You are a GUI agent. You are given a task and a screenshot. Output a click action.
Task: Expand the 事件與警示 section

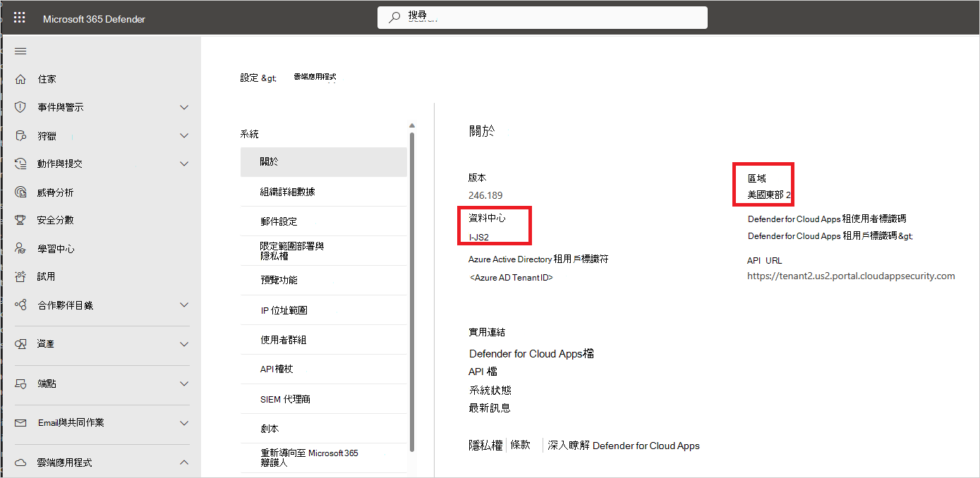click(x=183, y=106)
